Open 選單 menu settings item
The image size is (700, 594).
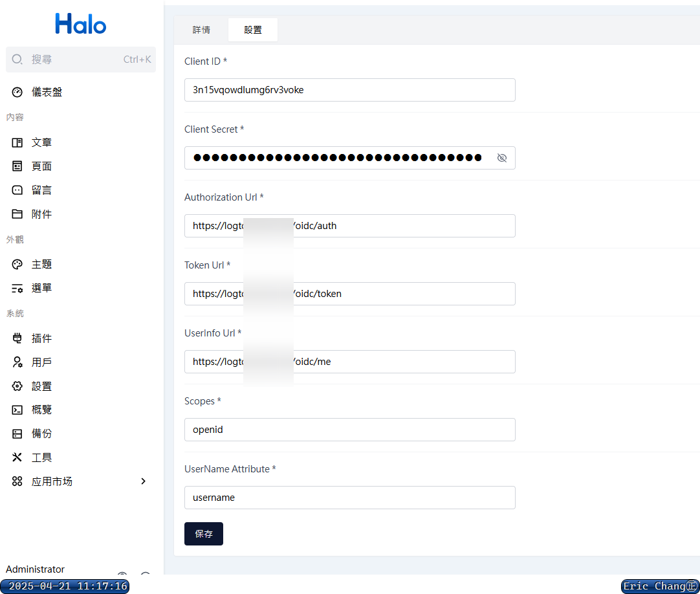pos(41,288)
